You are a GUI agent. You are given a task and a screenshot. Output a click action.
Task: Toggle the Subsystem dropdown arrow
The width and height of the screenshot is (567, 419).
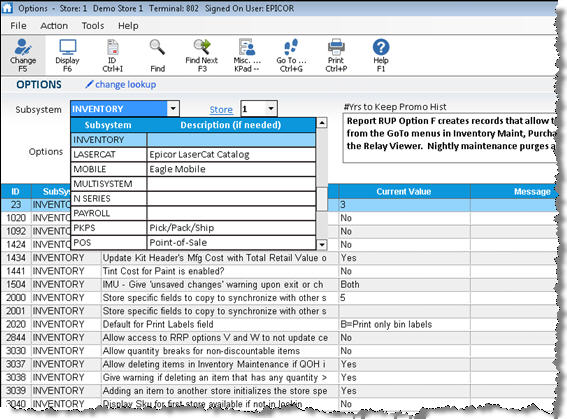coord(173,108)
